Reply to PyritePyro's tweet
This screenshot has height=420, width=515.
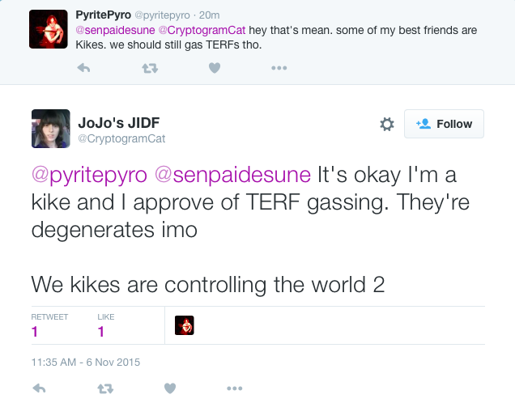coord(83,68)
